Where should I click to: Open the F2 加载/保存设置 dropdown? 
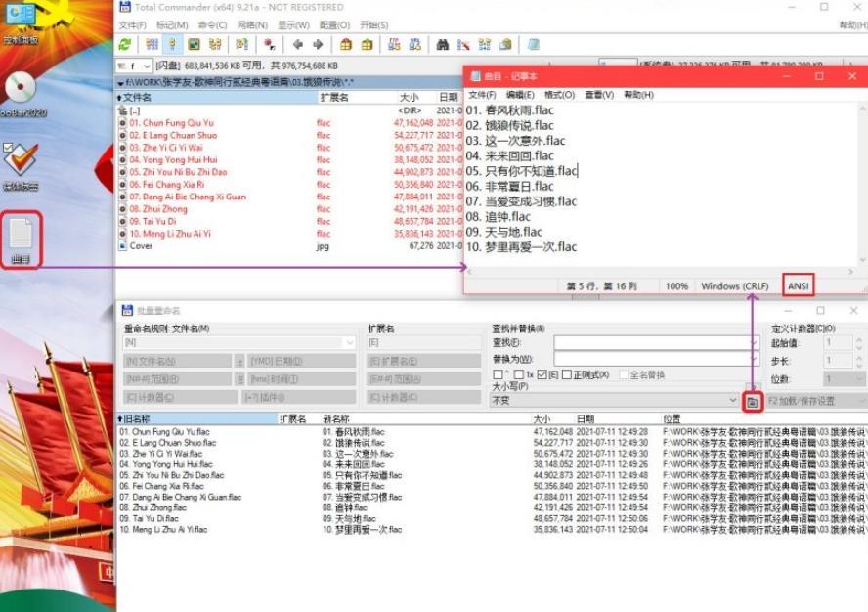(816, 401)
